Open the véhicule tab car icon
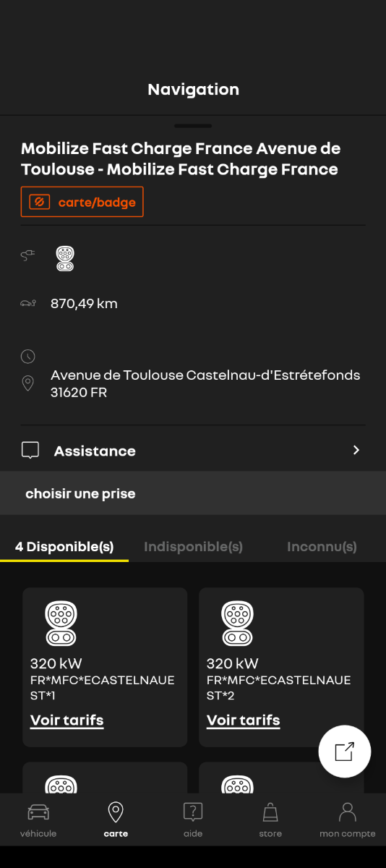The height and width of the screenshot is (868, 386). [38, 812]
